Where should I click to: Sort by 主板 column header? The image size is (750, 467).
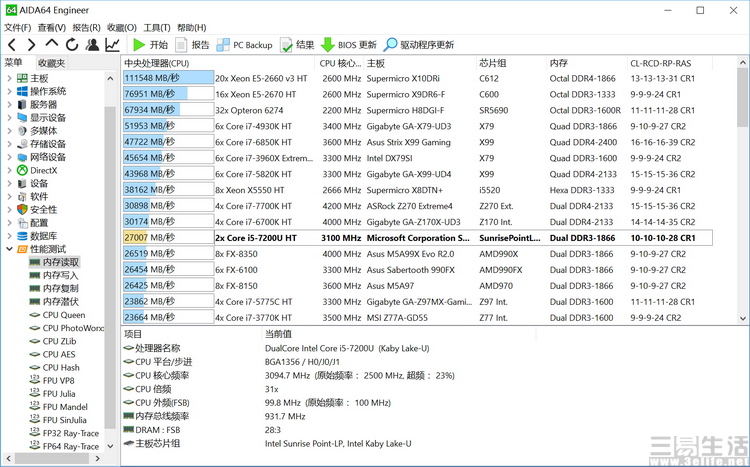point(419,63)
